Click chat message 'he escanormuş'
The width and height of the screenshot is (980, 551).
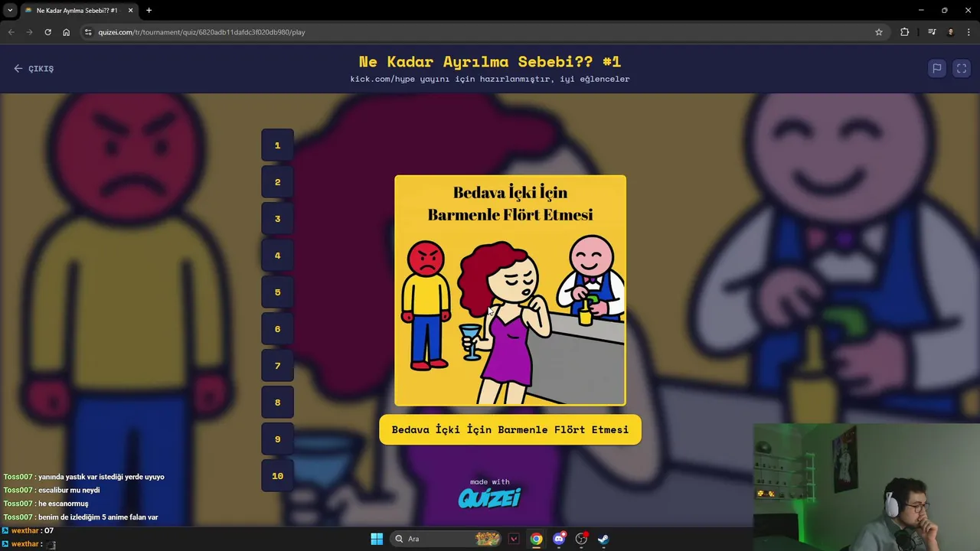(x=64, y=504)
